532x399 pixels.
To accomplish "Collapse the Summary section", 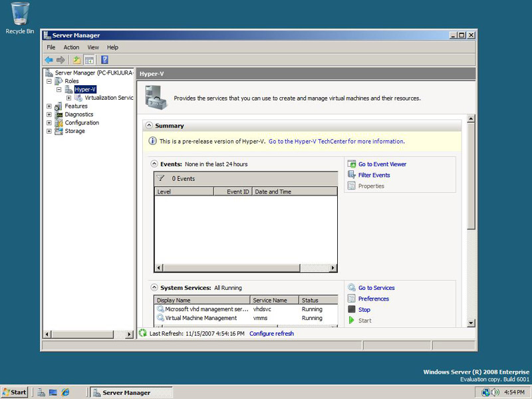I will pos(149,126).
